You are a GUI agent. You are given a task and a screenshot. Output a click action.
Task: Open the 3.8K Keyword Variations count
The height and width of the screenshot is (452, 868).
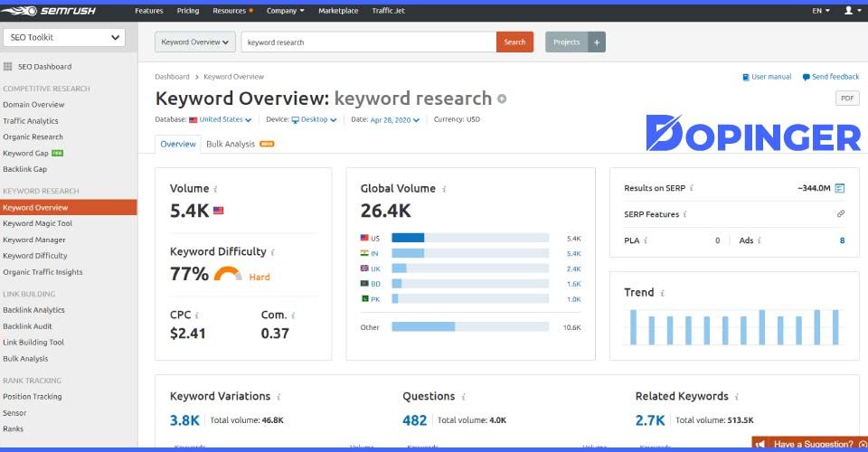(x=184, y=420)
